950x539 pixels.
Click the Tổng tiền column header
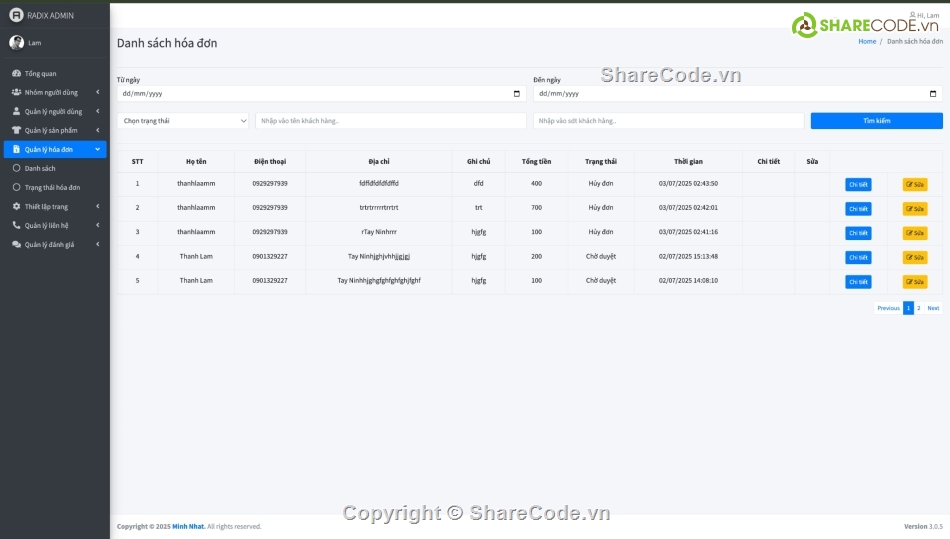click(536, 162)
